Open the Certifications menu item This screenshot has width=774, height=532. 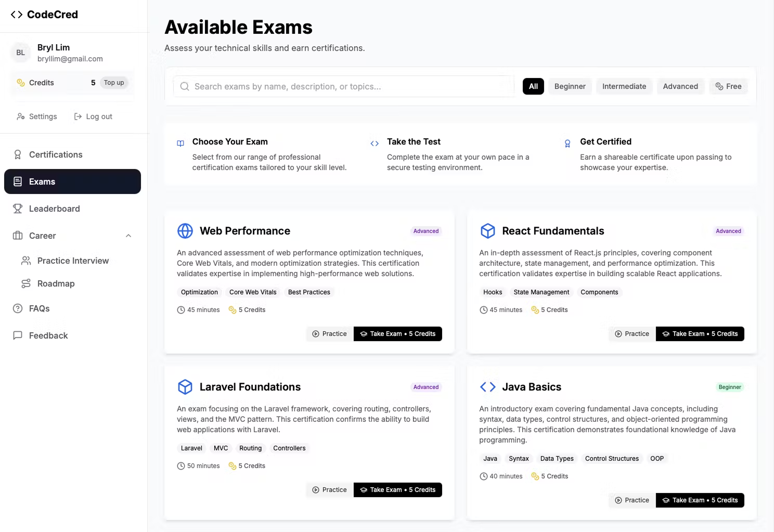[x=56, y=154]
